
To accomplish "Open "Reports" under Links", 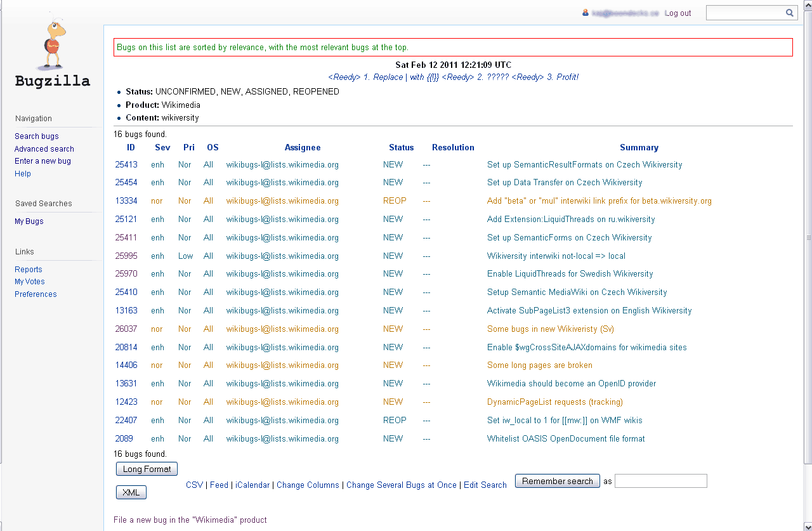I will (28, 269).
